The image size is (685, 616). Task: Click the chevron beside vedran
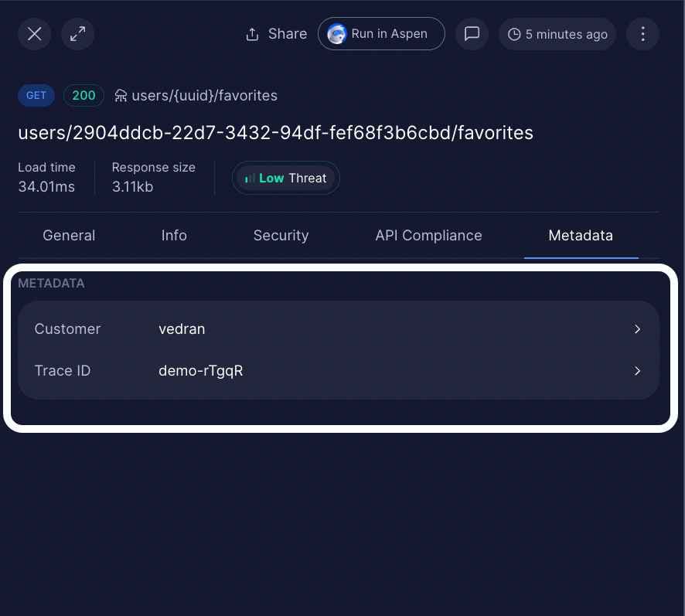click(637, 328)
